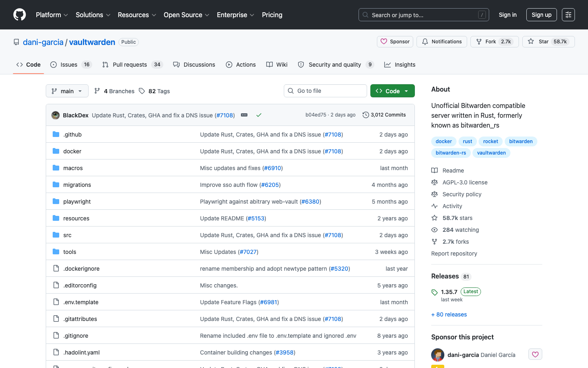Click BlackDex's avatar in latest commit
The width and height of the screenshot is (588, 368).
point(56,115)
